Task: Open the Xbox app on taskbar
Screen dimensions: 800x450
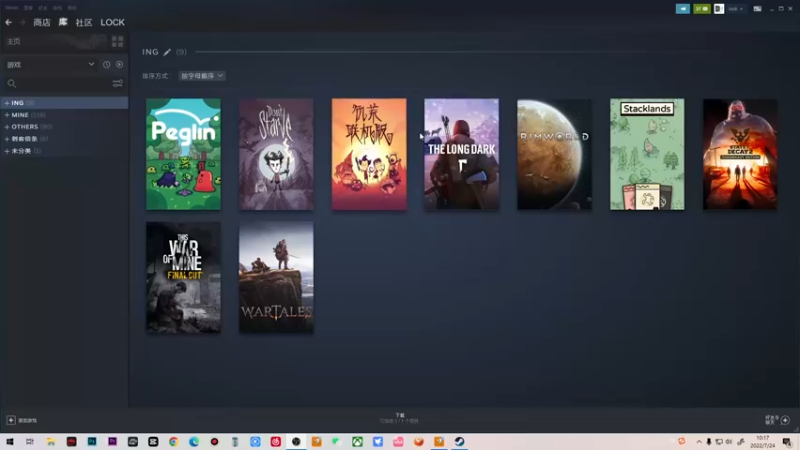Action: tap(357, 442)
